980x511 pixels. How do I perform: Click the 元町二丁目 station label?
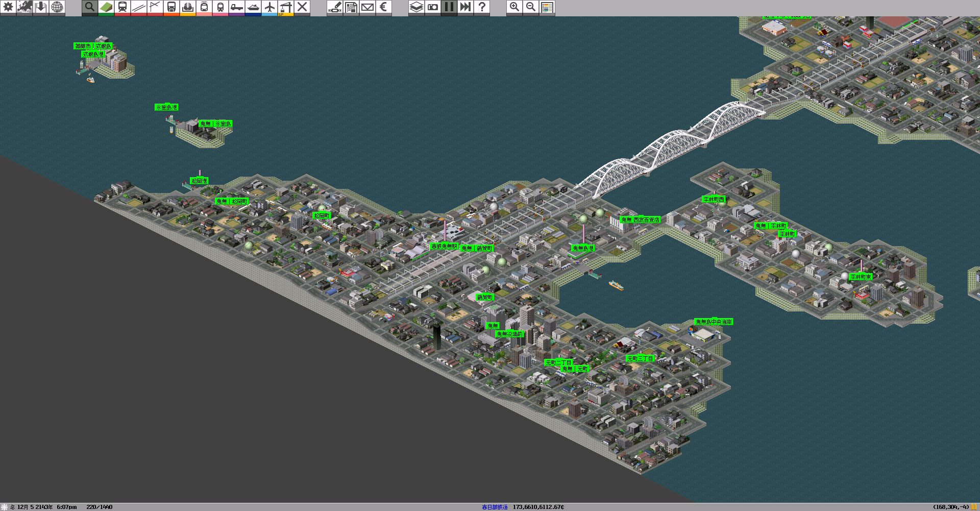coord(558,362)
